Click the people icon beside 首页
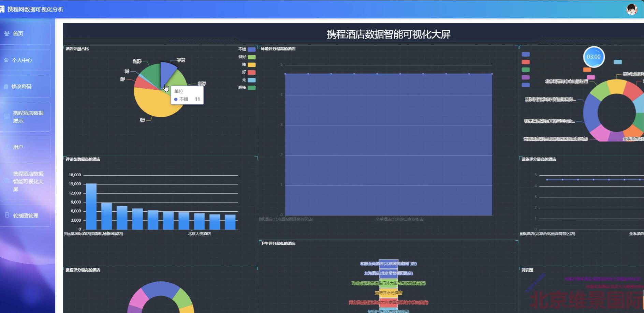644x313 pixels. tap(8, 33)
